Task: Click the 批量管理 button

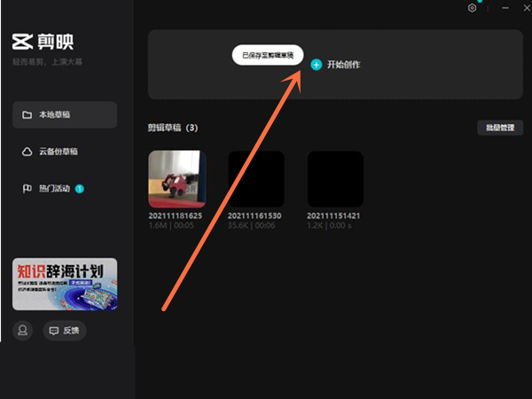Action: point(500,128)
